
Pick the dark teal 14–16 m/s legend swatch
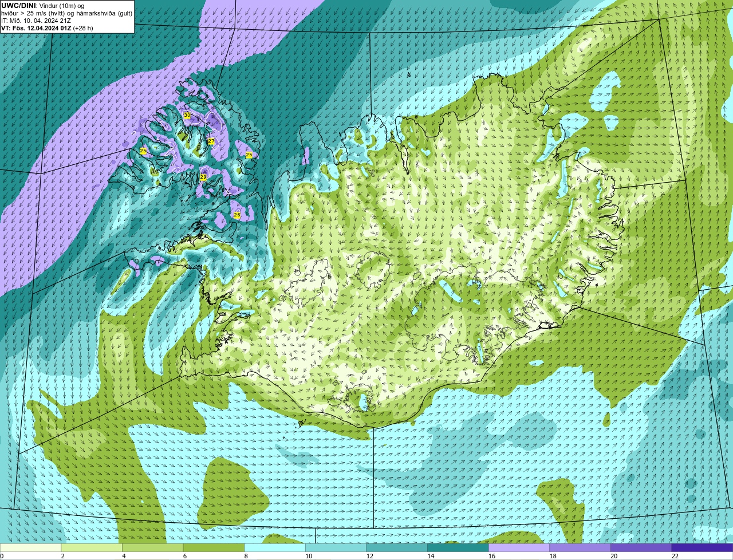(458, 547)
